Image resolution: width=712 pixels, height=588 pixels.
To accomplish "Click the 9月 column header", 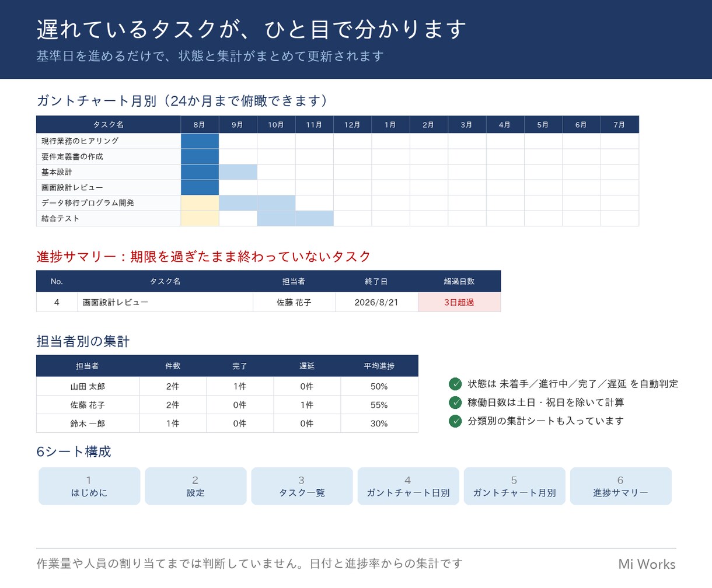I will [x=238, y=125].
